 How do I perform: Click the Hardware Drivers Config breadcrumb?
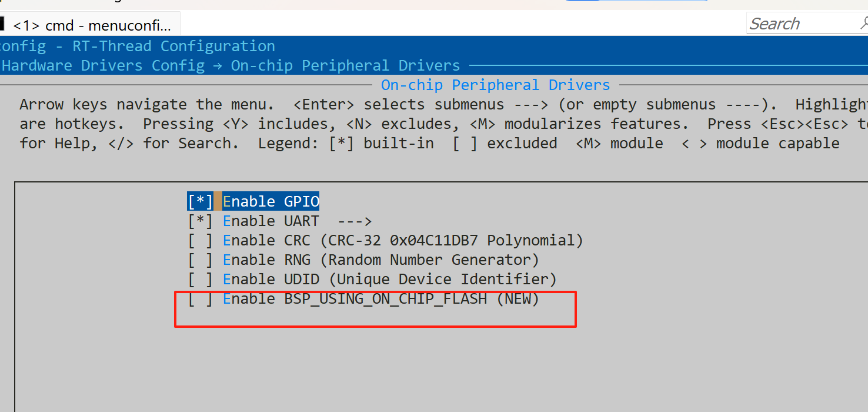coord(104,65)
